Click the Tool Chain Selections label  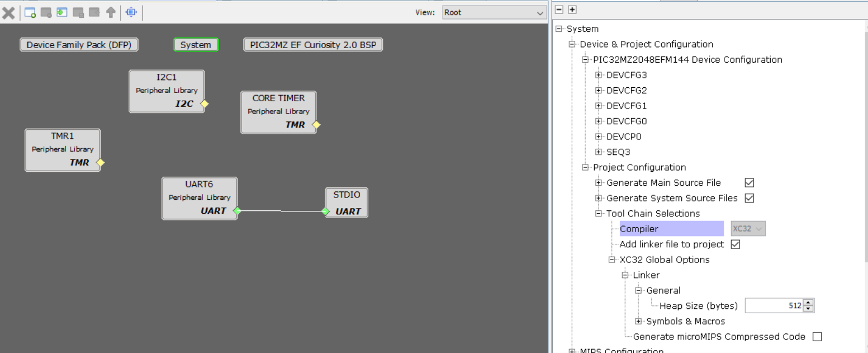[653, 214]
